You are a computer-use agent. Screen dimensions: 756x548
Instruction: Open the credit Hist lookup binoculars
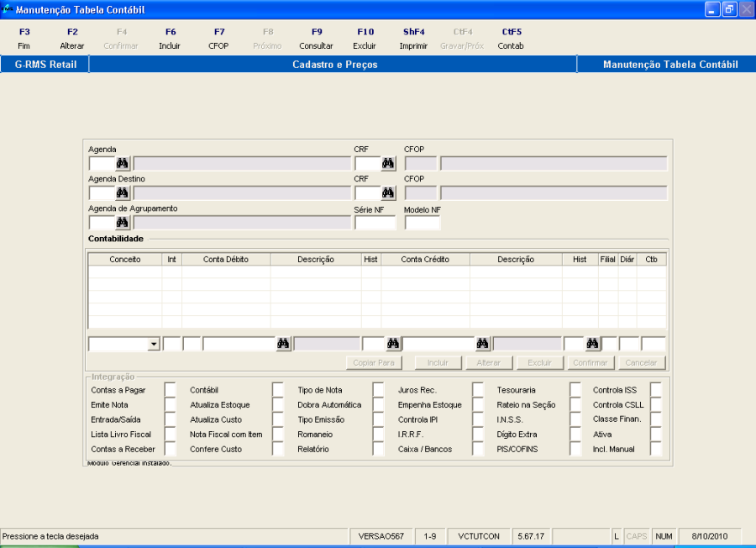coord(592,344)
